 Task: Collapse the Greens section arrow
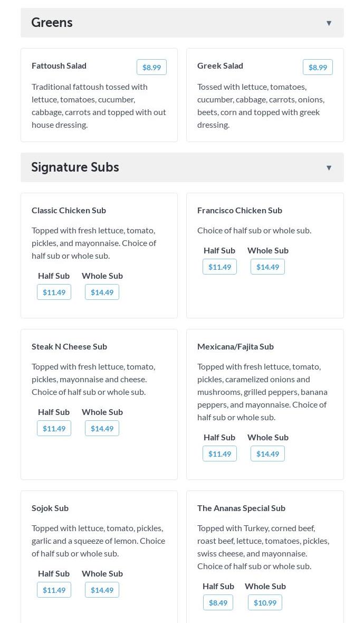pyautogui.click(x=329, y=23)
